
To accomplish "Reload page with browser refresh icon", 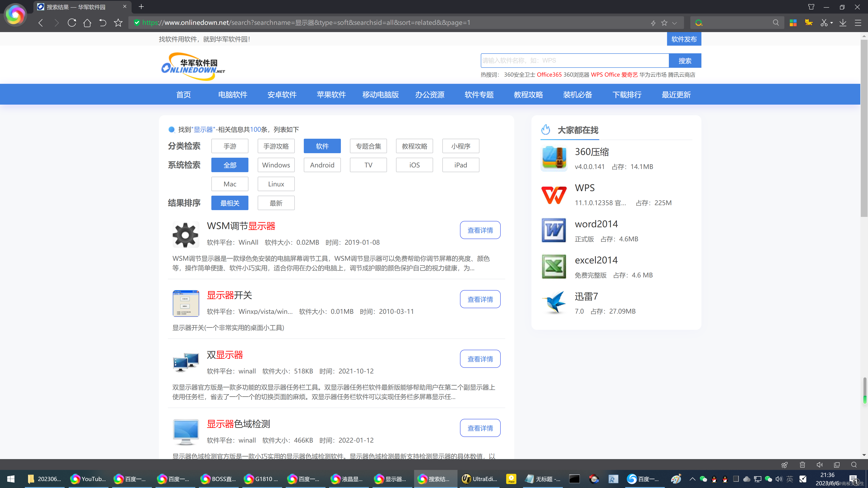I will click(x=72, y=23).
